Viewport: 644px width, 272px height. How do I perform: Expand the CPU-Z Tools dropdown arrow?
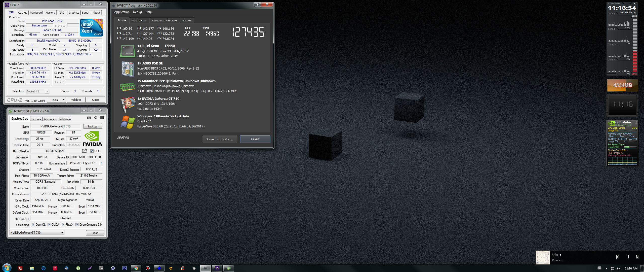pyautogui.click(x=64, y=100)
